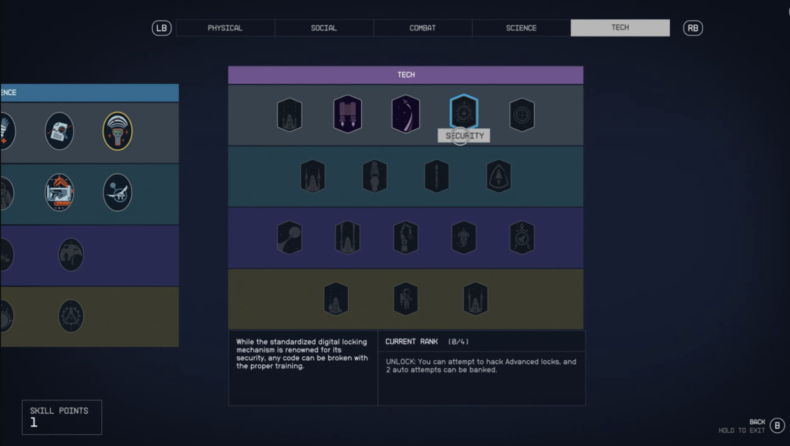Click the LB previous-category button
Image resolution: width=790 pixels, height=446 pixels.
[x=162, y=28]
